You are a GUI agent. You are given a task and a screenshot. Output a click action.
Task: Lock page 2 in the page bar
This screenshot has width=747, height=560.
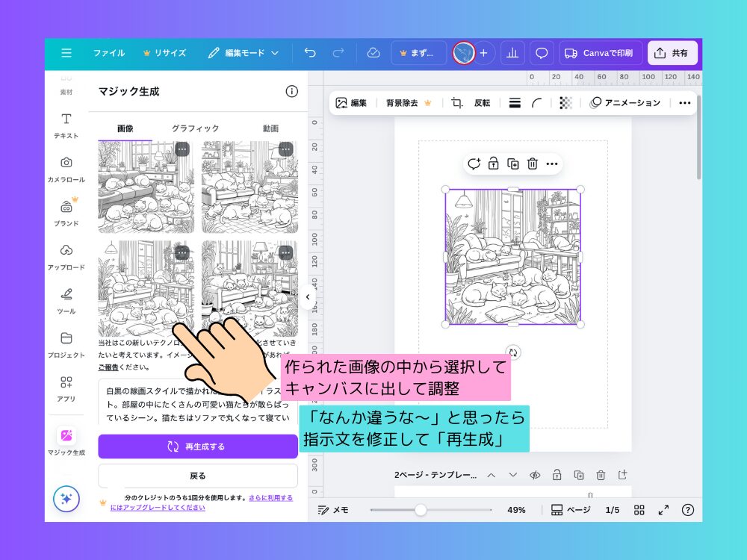tap(556, 475)
